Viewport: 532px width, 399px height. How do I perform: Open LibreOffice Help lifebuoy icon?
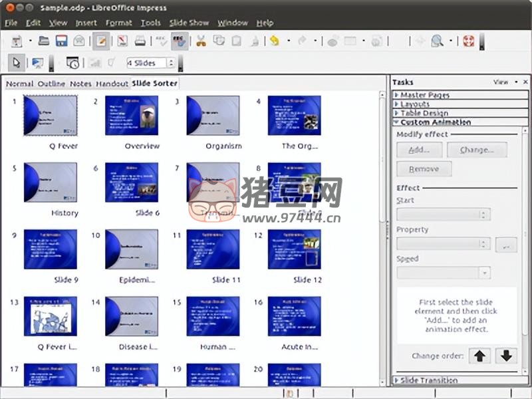[469, 41]
